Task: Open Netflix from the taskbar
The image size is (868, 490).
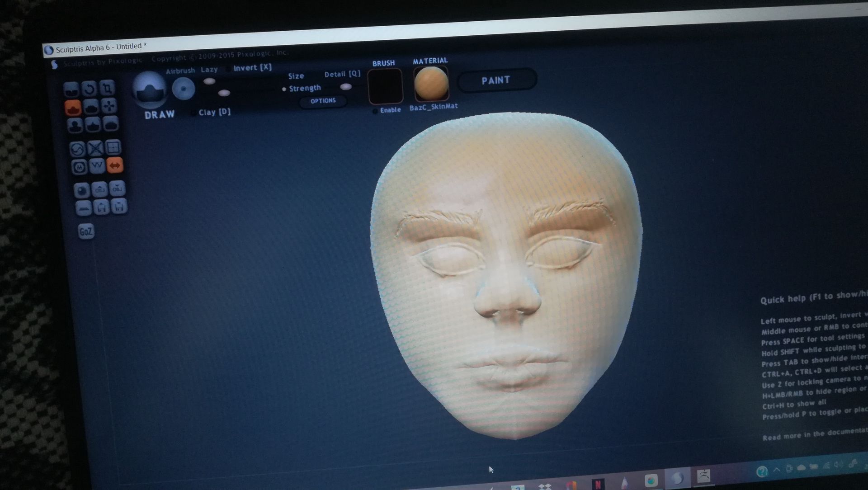Action: click(x=598, y=484)
